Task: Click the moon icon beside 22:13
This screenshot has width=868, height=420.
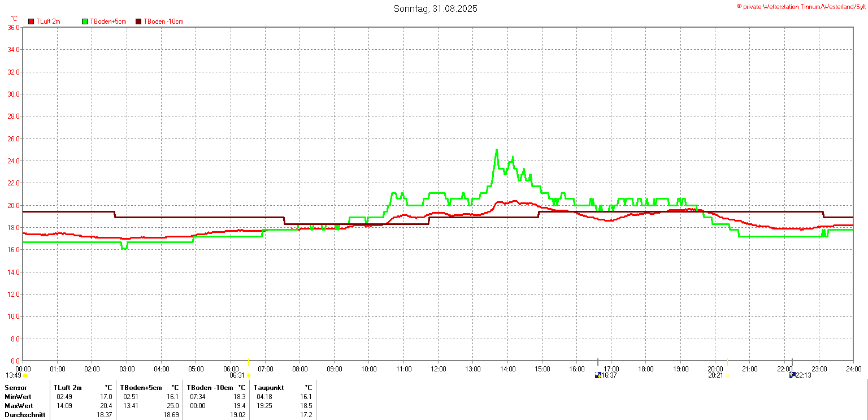Action: 792,375
